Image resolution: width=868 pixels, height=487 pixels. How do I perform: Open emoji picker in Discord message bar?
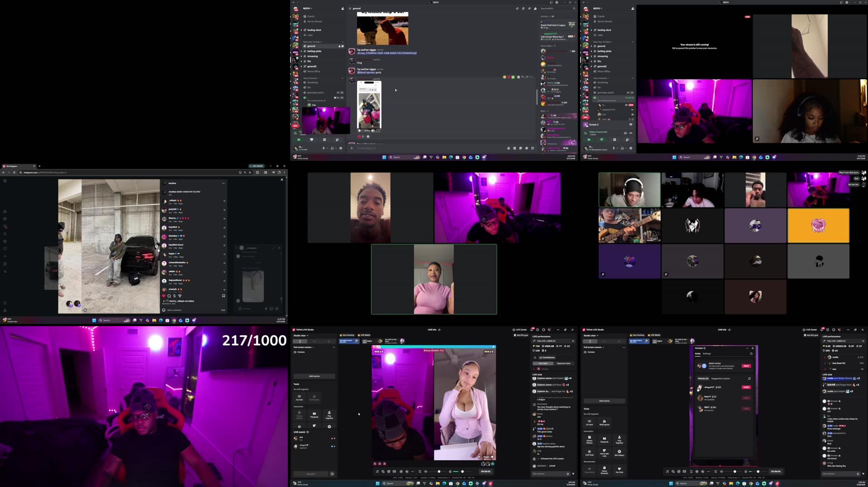point(526,148)
